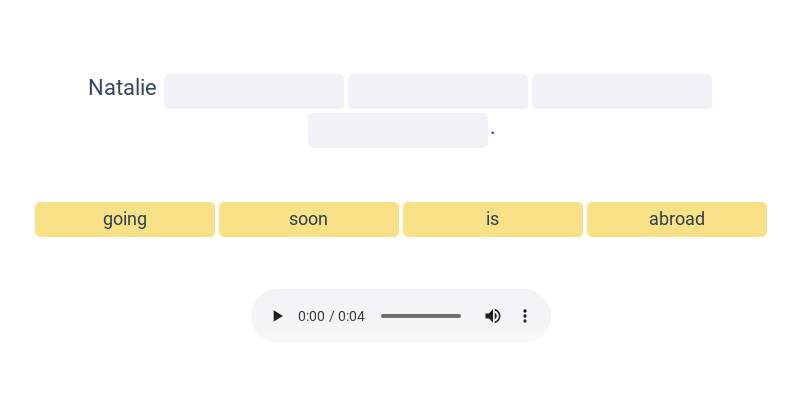Click the first blank slot after Natalie

pyautogui.click(x=254, y=91)
